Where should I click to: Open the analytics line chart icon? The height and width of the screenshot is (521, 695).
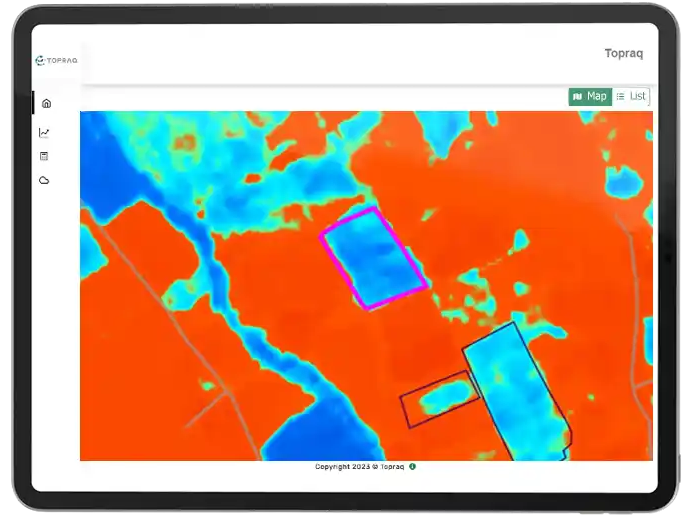(45, 132)
